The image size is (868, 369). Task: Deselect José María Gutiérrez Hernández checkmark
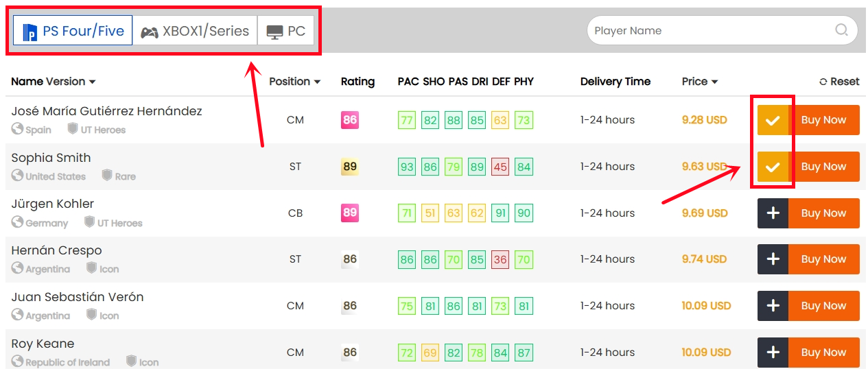click(773, 120)
